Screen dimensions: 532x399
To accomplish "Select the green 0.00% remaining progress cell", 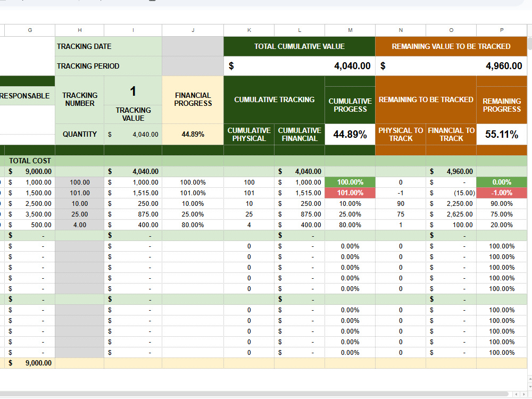I will click(x=502, y=182).
